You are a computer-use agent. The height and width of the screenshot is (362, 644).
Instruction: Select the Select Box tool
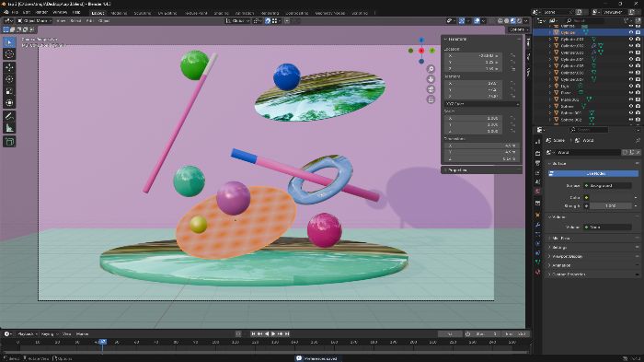point(9,42)
